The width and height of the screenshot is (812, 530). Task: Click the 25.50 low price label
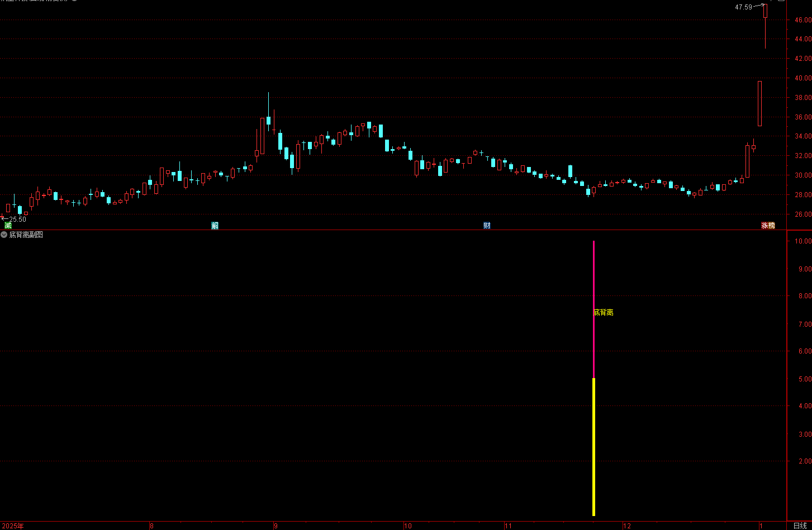pos(17,219)
